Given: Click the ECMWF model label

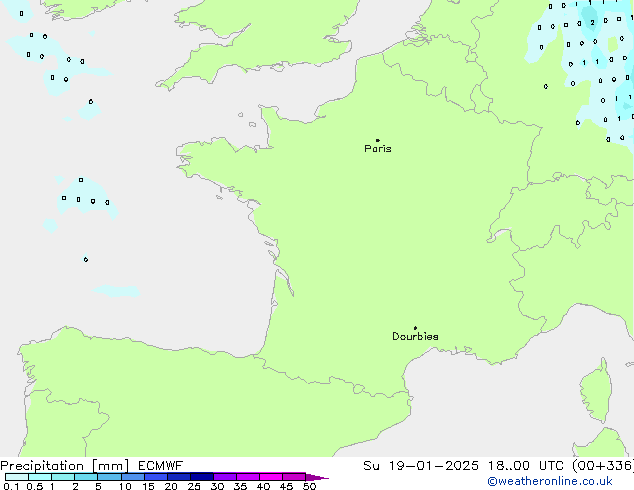Looking at the screenshot, I should pyautogui.click(x=159, y=466).
